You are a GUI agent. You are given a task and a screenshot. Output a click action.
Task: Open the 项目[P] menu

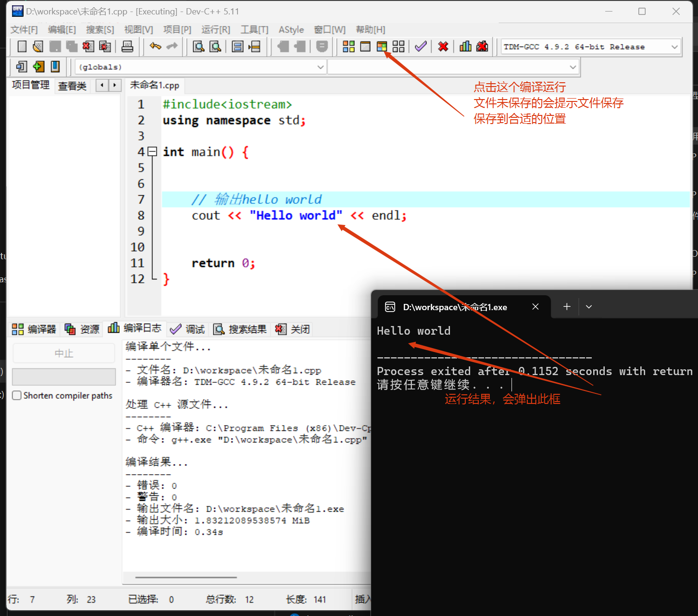[177, 30]
